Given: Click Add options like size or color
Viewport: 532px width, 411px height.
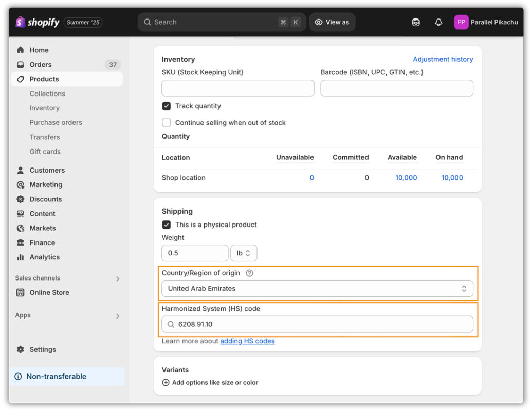Looking at the screenshot, I should 215,383.
